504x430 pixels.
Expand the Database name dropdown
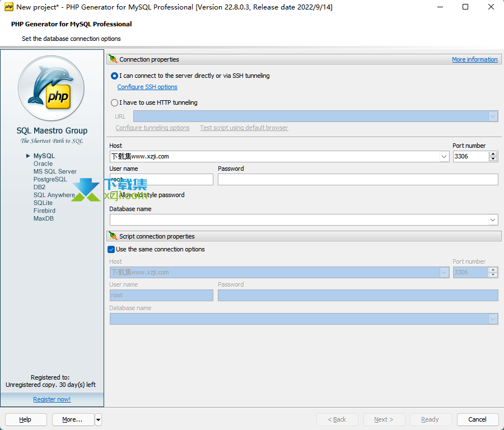tap(493, 220)
